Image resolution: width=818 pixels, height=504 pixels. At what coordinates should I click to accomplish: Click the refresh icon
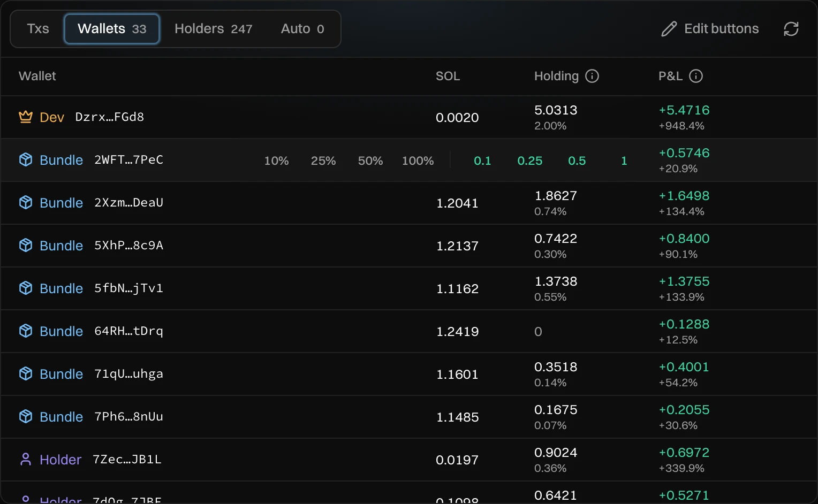pos(791,29)
